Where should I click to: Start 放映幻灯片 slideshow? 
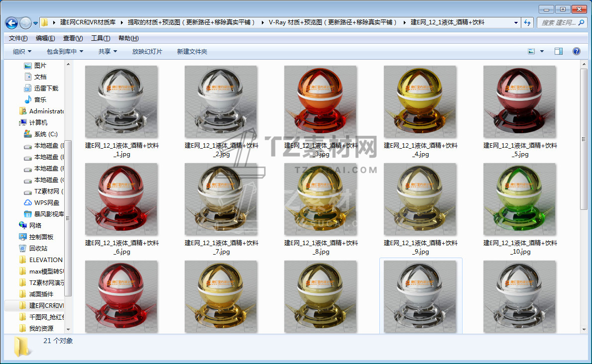coord(147,51)
